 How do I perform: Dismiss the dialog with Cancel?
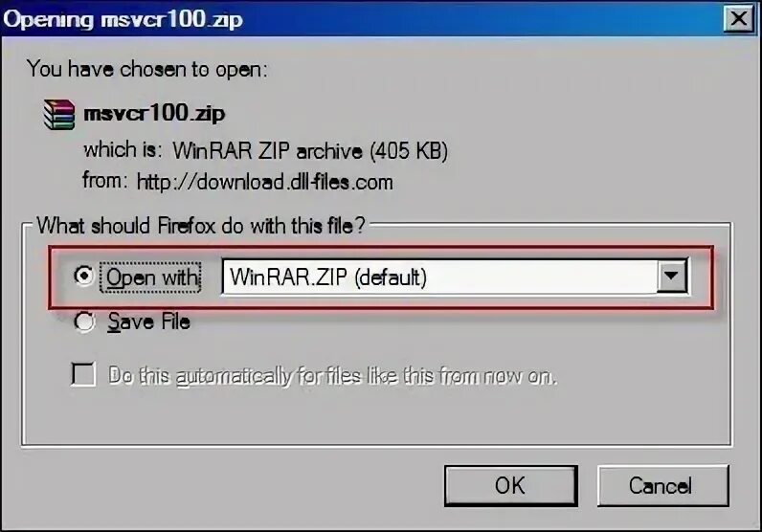coord(662,485)
